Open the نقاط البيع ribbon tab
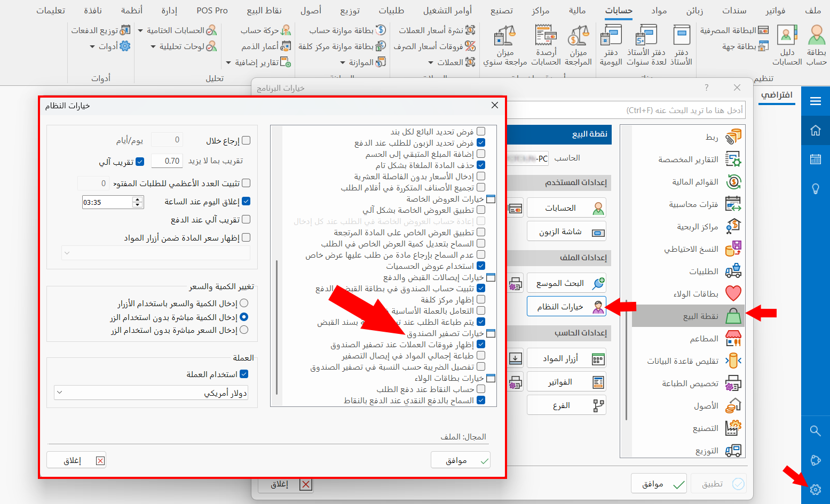 (264, 10)
